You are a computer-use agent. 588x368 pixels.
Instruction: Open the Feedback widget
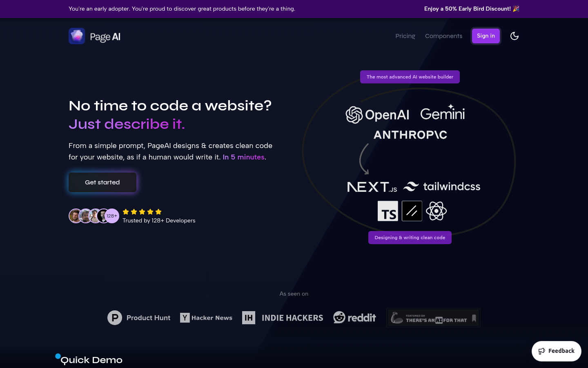[556, 351]
